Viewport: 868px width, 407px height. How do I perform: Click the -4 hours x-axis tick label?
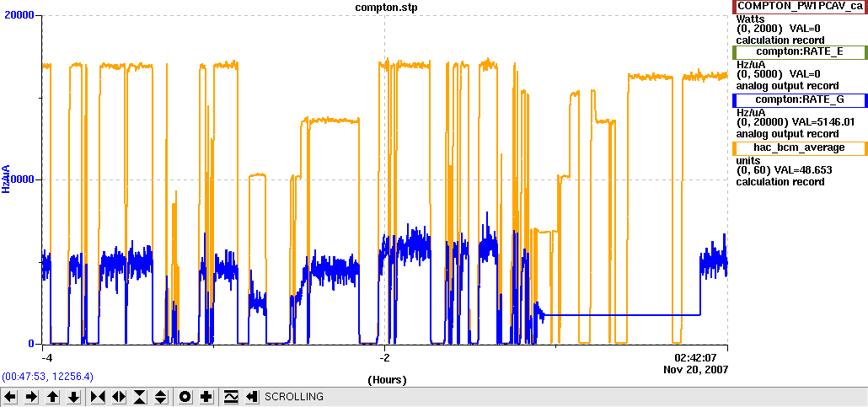tap(46, 356)
